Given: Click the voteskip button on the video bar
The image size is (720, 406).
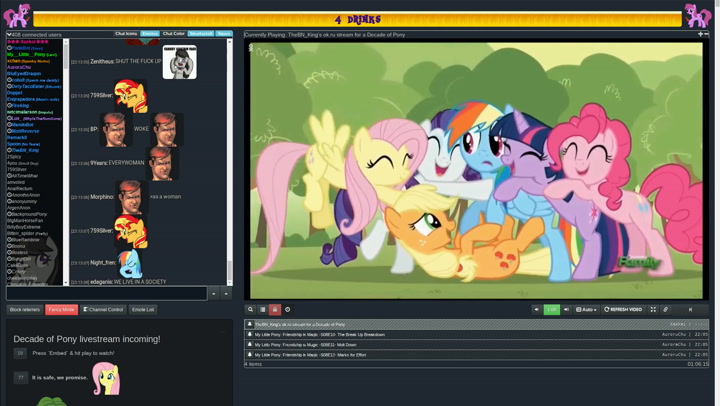Looking at the screenshot, I should (x=690, y=310).
